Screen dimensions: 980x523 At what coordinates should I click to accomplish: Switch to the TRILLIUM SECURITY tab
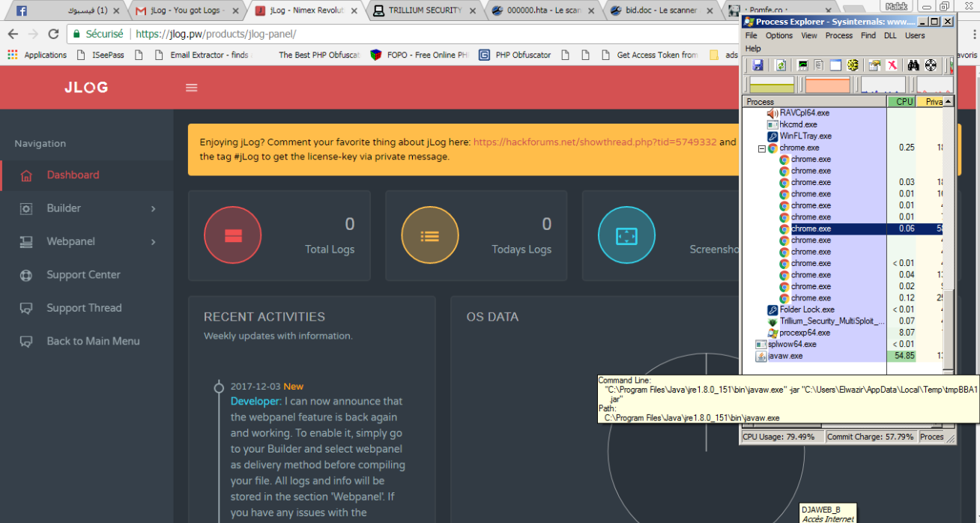(x=426, y=10)
